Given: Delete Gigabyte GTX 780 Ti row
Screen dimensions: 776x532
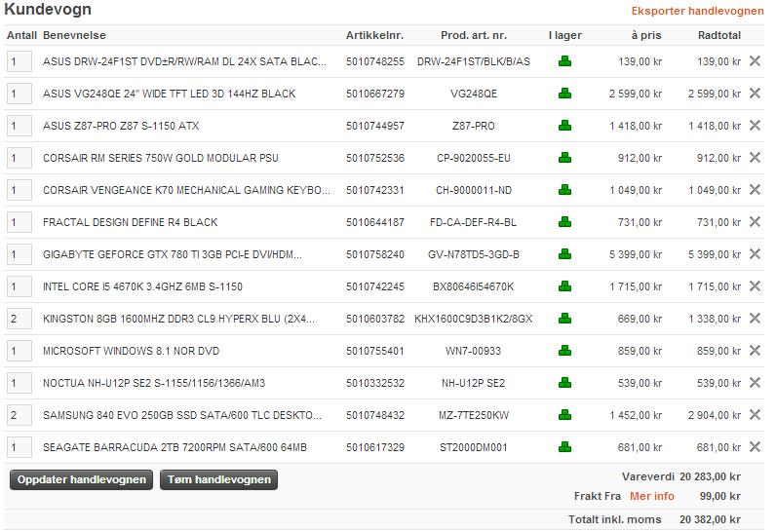Looking at the screenshot, I should [x=755, y=253].
